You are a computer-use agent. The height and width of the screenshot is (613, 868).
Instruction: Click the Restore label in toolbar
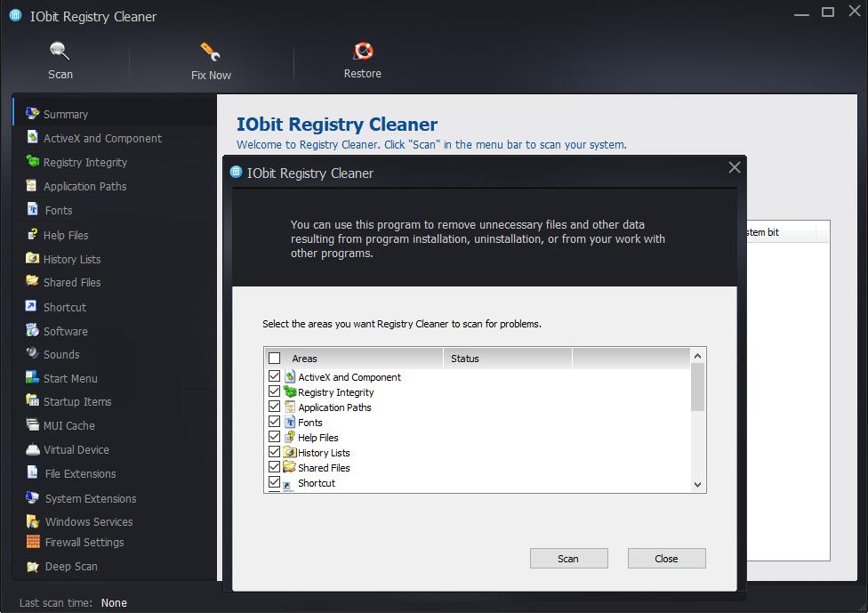[363, 74]
